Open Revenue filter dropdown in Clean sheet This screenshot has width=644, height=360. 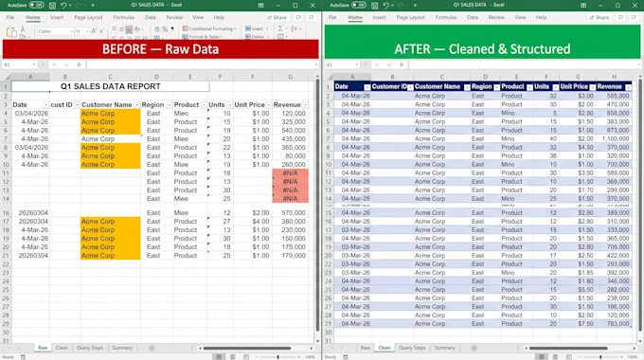pyautogui.click(x=629, y=87)
